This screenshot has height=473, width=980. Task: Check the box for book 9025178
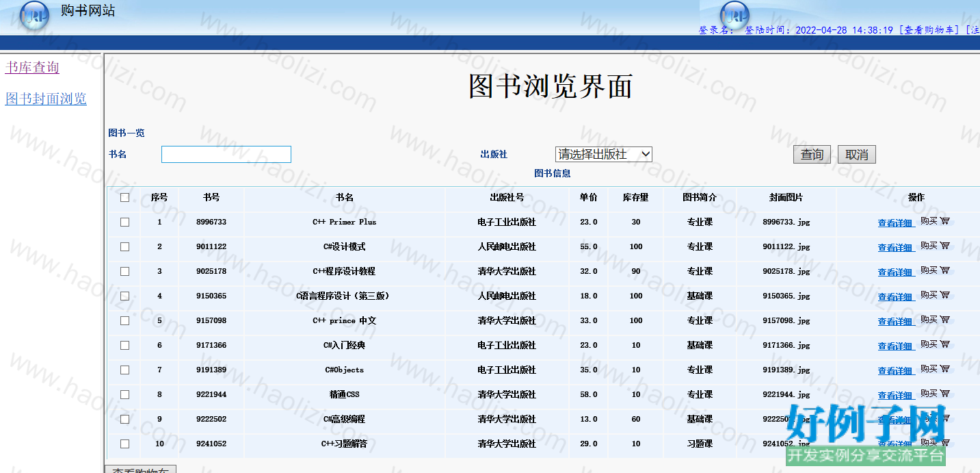point(124,271)
